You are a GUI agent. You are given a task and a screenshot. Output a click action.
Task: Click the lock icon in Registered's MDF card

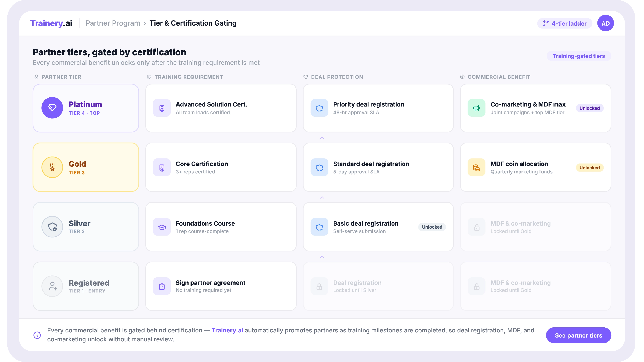click(477, 286)
